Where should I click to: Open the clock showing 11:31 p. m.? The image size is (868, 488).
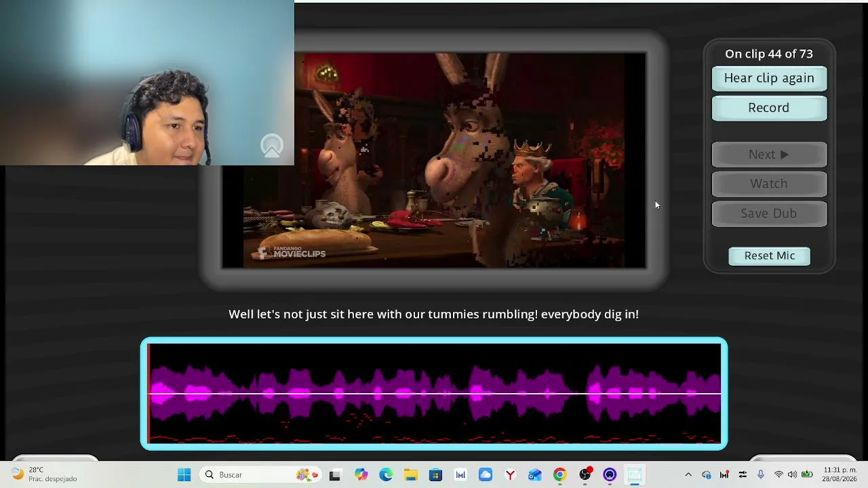pos(840,474)
